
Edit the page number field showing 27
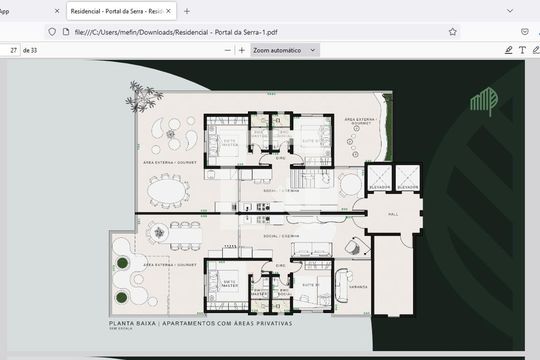[10, 50]
